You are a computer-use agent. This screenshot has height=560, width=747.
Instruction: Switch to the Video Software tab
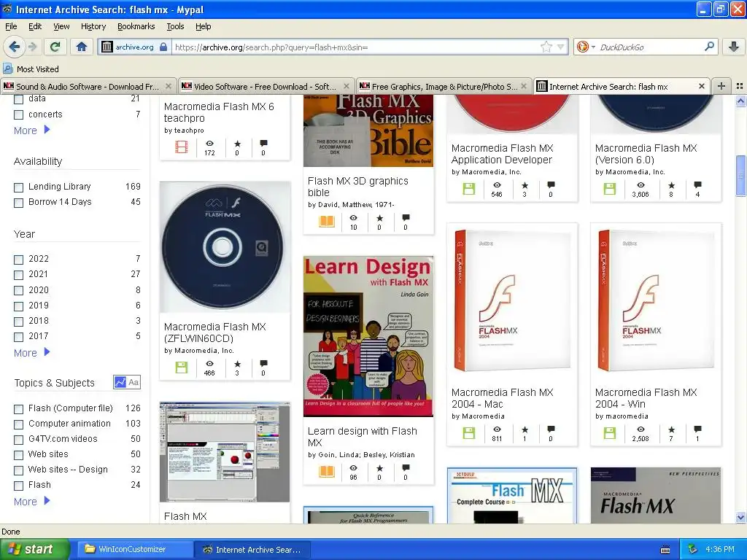(266, 86)
